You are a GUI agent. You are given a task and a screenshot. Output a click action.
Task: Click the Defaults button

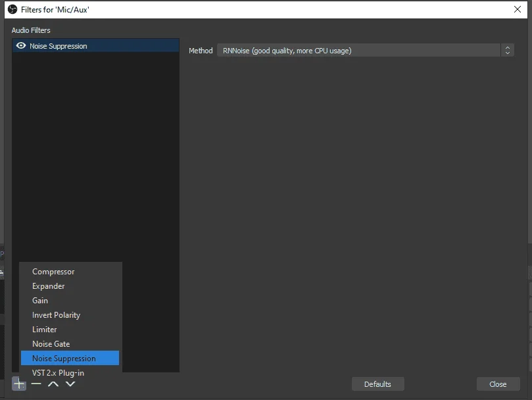click(x=377, y=384)
